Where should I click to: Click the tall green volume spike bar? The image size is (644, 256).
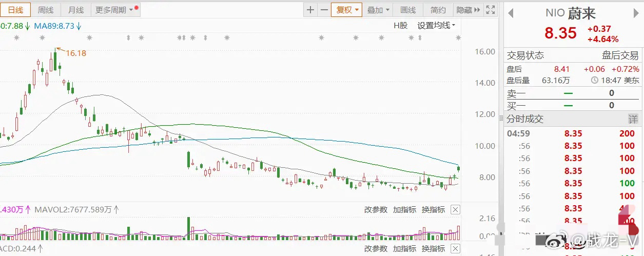click(188, 228)
